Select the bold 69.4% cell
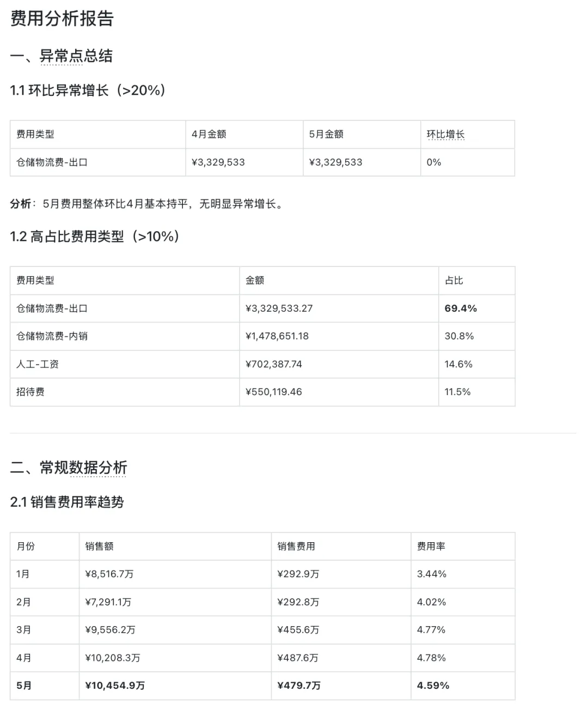588x710 pixels. tap(461, 308)
